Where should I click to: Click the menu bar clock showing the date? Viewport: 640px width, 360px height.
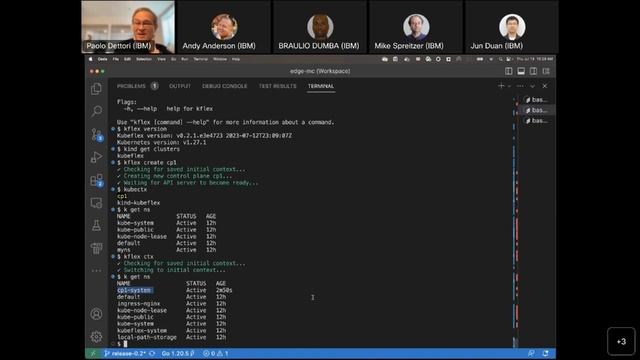point(536,59)
